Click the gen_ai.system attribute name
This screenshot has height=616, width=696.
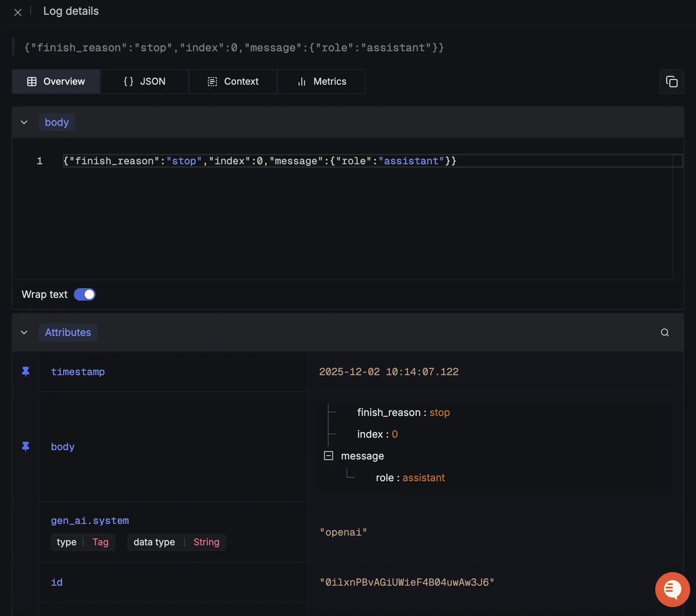coord(90,520)
